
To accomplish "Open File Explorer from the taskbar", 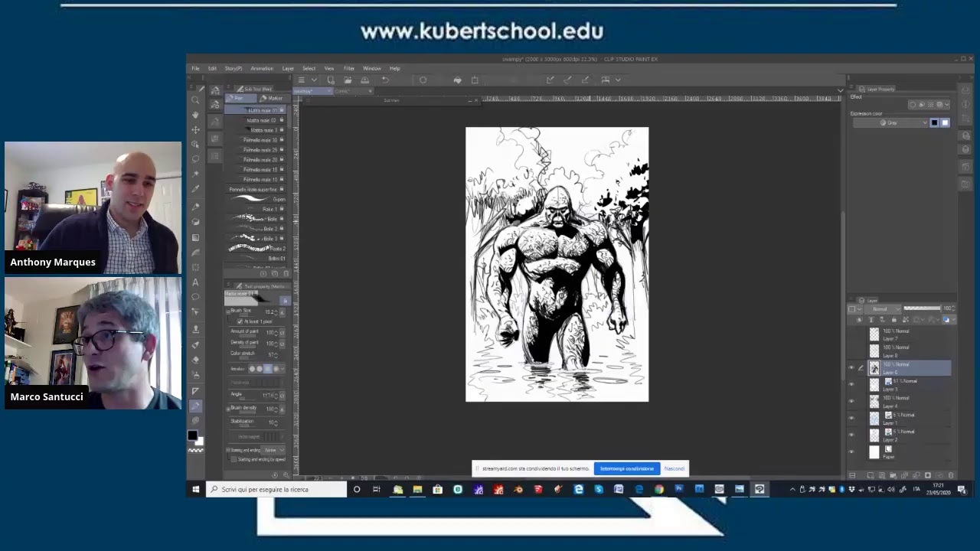I will point(417,489).
